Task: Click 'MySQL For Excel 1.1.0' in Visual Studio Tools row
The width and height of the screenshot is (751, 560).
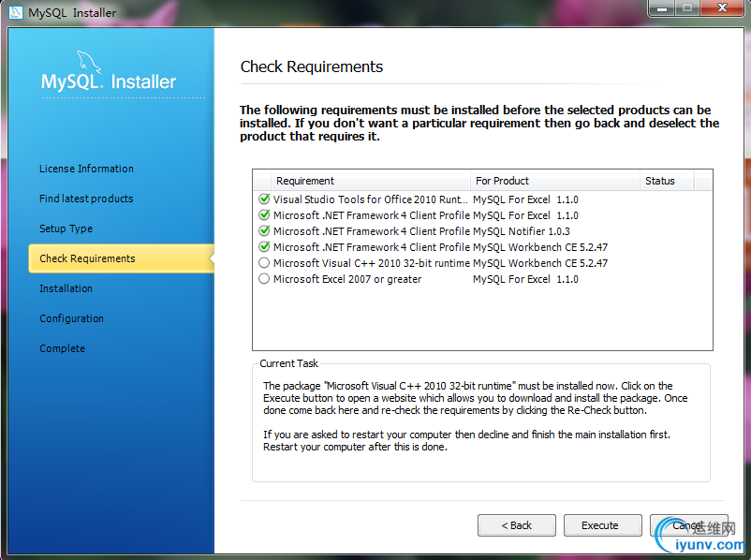Action: click(x=525, y=199)
